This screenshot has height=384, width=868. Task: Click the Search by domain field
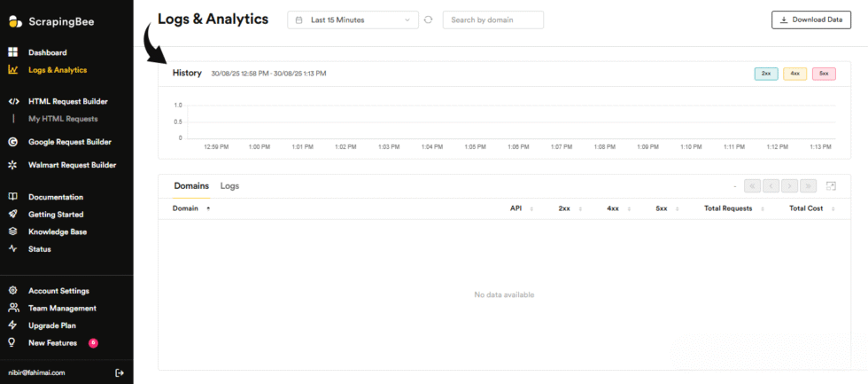tap(493, 20)
